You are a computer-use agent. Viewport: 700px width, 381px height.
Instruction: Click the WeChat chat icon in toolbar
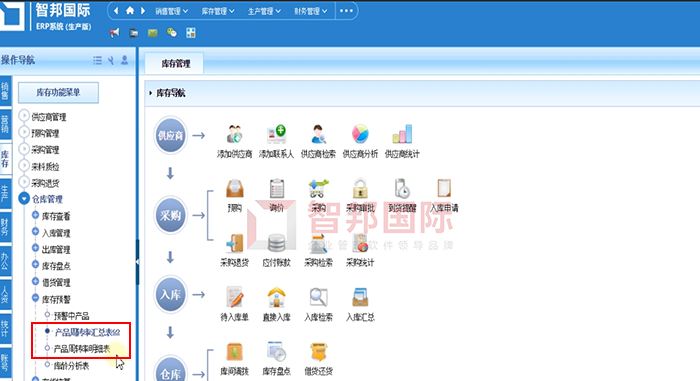click(x=171, y=32)
